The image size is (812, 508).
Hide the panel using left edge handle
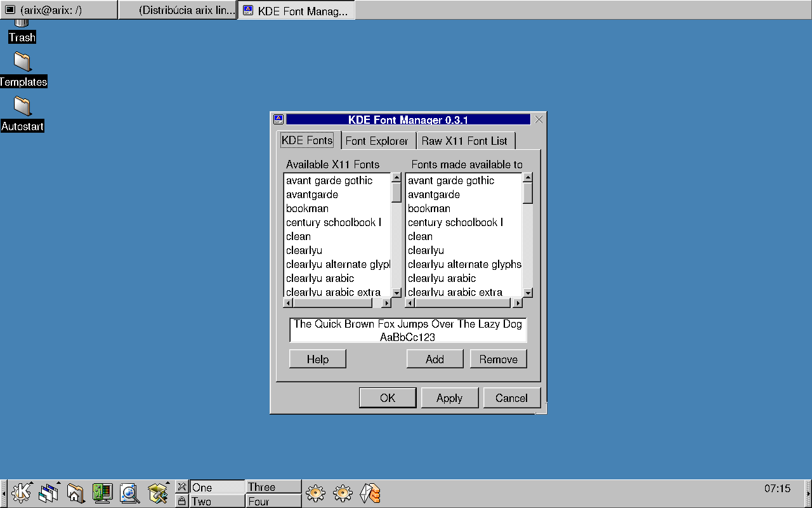click(x=3, y=493)
